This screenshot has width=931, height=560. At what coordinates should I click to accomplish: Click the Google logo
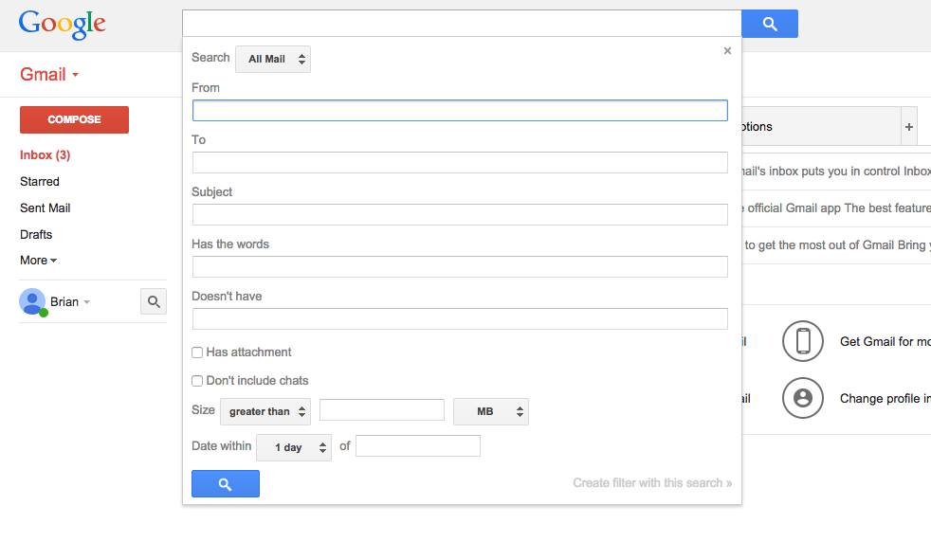(x=63, y=25)
